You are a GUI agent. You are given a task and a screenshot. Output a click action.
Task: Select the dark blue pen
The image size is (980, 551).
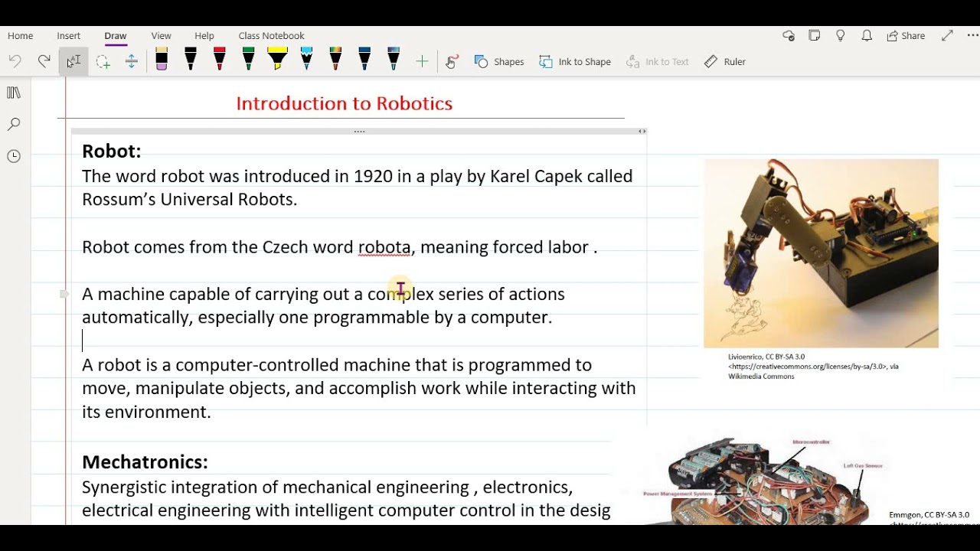point(364,60)
